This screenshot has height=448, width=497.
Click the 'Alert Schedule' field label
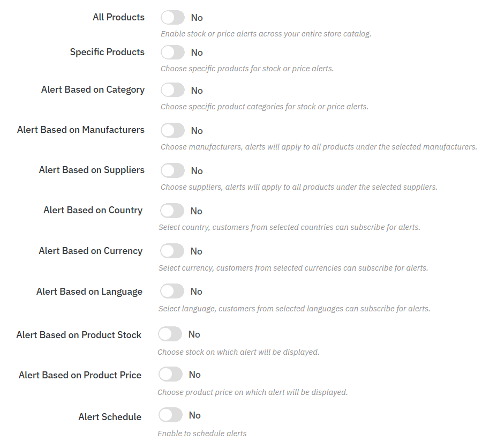point(110,417)
